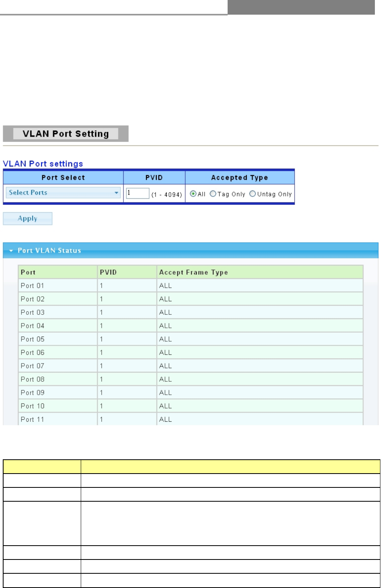
Task: Click the (1 - 4094) range hint
Action: (x=167, y=194)
